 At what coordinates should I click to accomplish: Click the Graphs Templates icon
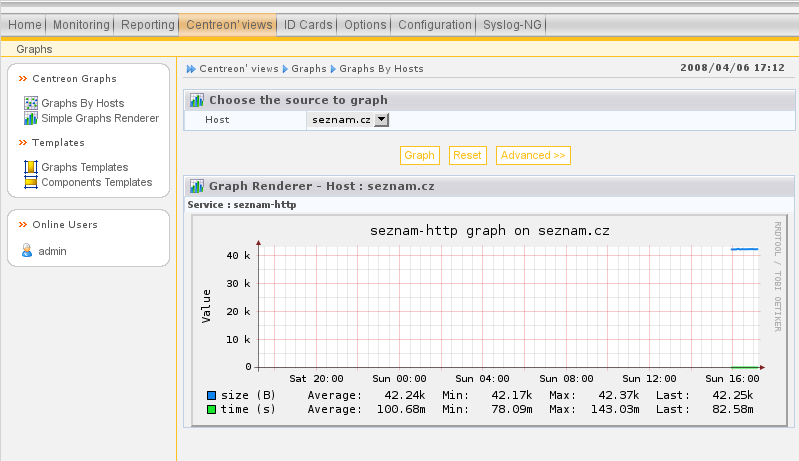(x=31, y=167)
